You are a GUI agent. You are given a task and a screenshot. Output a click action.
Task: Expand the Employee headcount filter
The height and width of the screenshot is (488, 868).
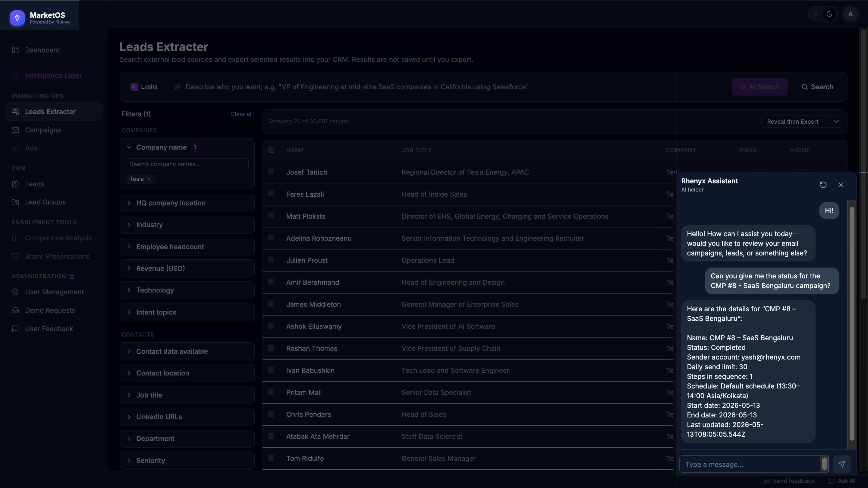187,246
